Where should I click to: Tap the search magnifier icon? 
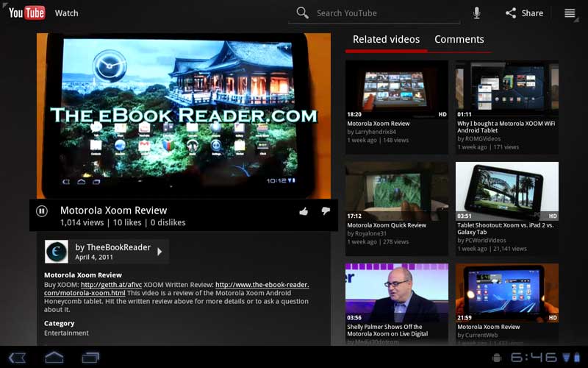(302, 13)
